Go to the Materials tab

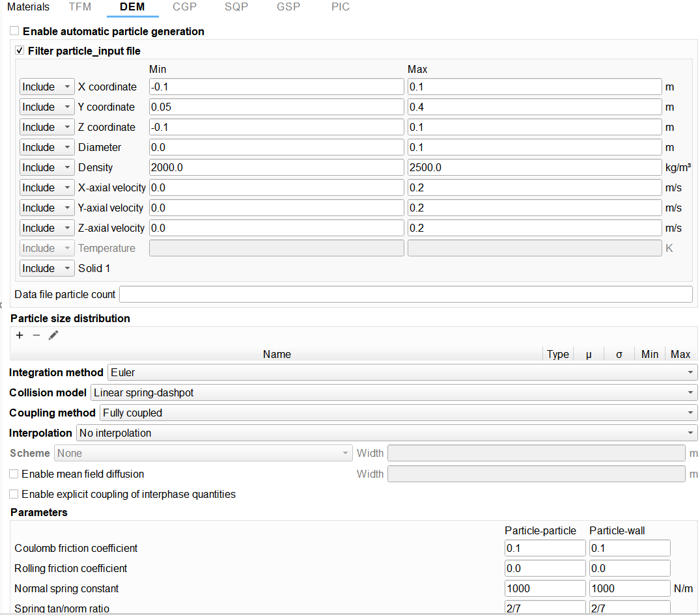[x=28, y=7]
